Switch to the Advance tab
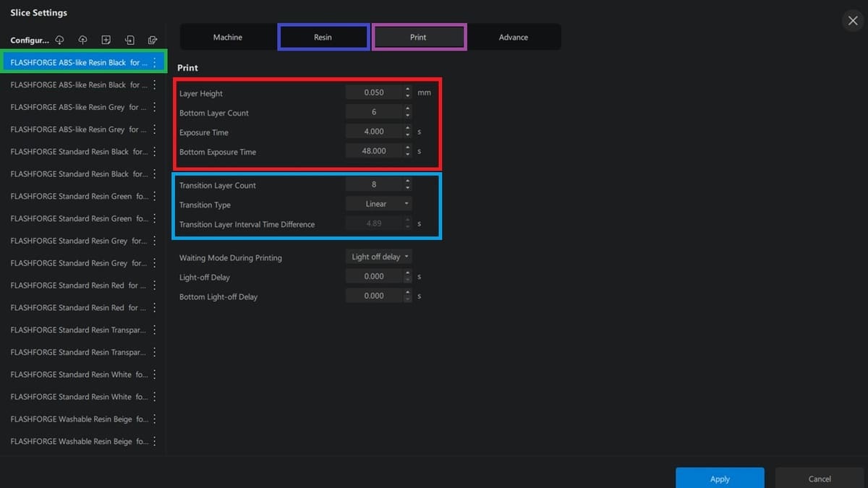 [514, 37]
